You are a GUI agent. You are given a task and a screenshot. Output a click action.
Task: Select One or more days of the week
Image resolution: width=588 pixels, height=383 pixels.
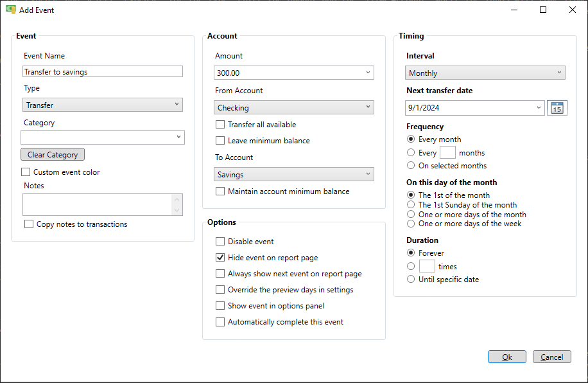pyautogui.click(x=411, y=224)
